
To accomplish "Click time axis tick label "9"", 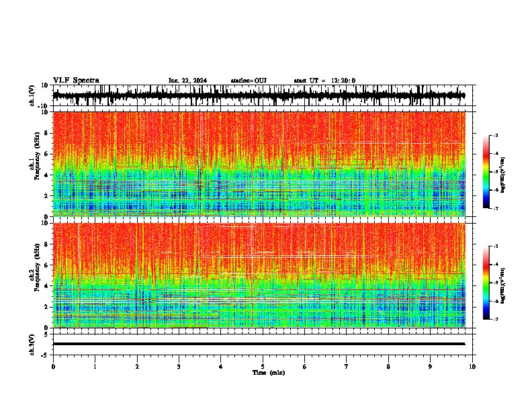I will [x=430, y=367].
